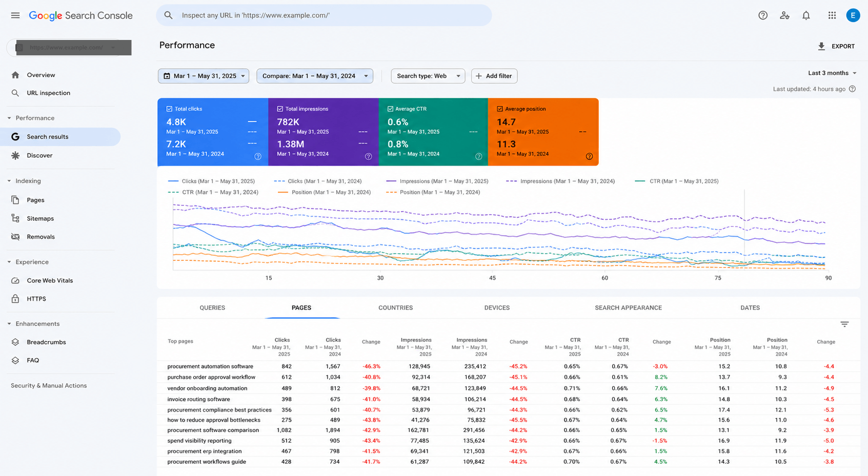Click the Google Search Console logo

(x=80, y=15)
